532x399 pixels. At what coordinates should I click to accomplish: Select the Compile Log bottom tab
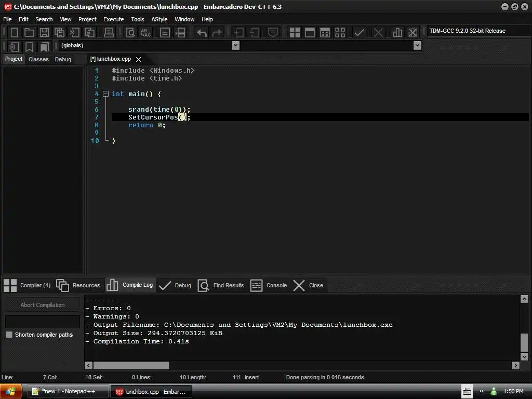tap(130, 285)
